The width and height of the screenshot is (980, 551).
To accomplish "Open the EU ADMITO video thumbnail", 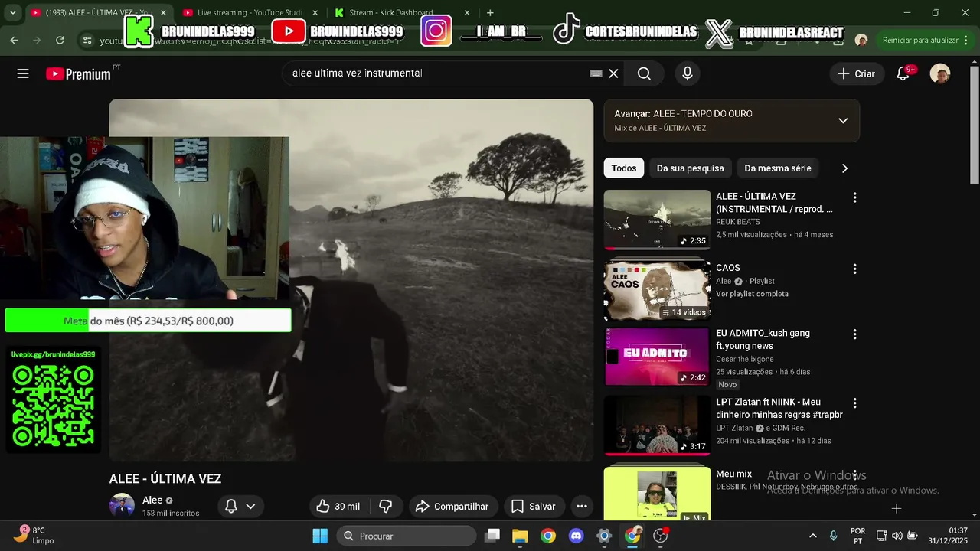I will (x=657, y=357).
